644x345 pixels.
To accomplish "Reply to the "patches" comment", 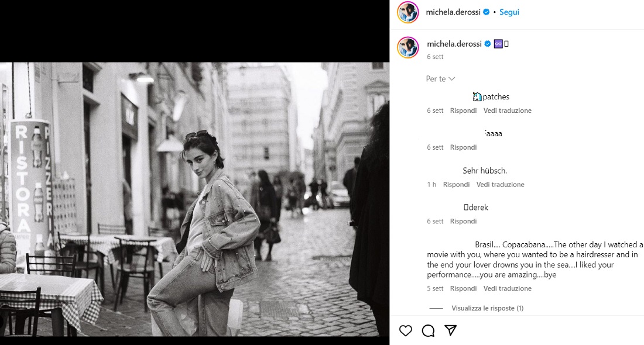I will (463, 111).
